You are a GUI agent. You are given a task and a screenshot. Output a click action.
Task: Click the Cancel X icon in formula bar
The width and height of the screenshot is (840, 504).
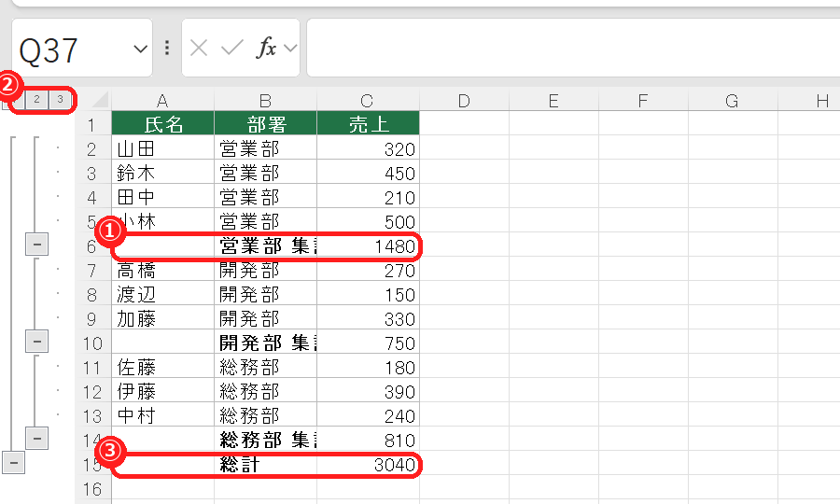pos(199,49)
